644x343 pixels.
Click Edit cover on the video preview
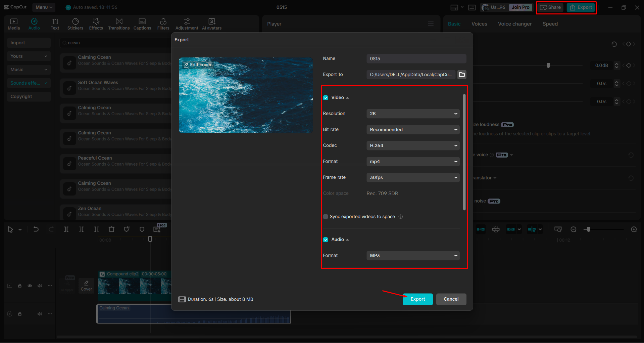point(198,64)
